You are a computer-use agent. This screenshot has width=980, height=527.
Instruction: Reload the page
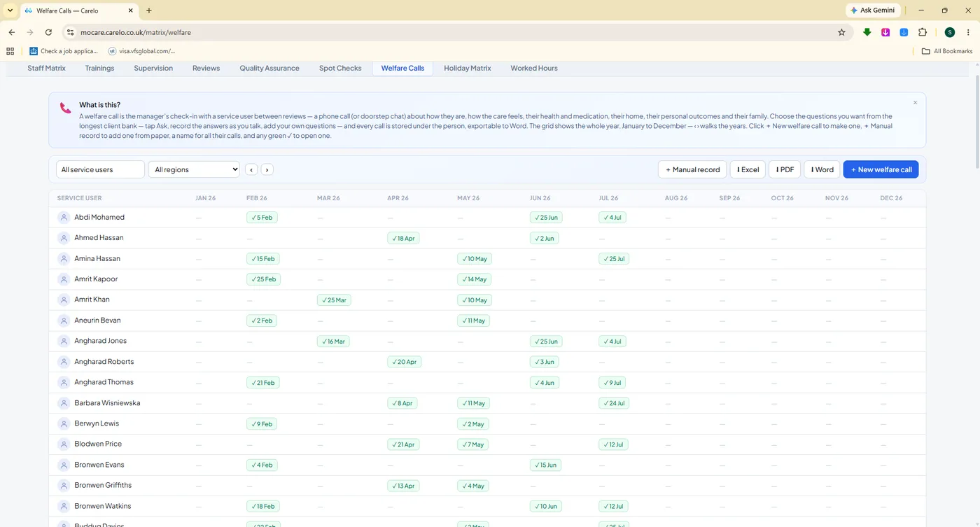48,32
